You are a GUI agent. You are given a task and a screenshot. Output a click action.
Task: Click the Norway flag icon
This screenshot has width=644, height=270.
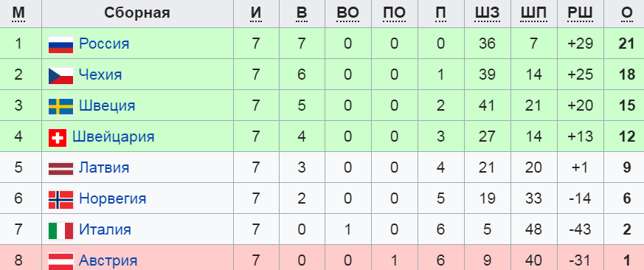[60, 199]
